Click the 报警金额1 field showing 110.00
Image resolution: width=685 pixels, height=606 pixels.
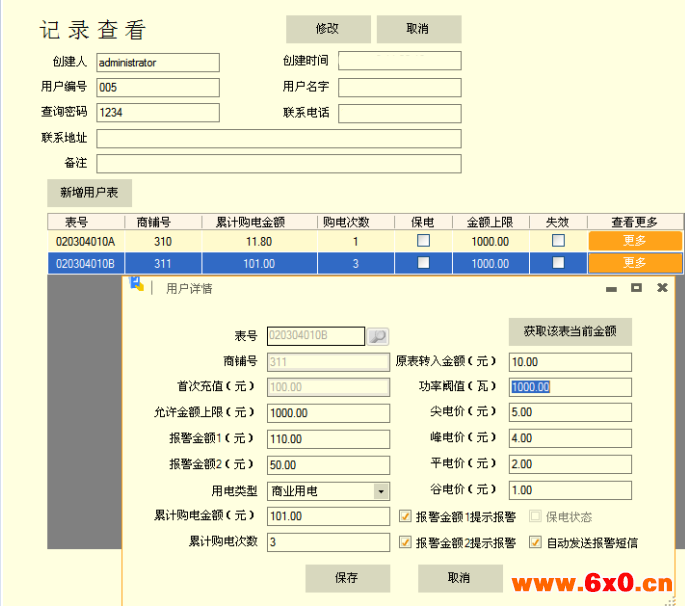click(x=329, y=439)
